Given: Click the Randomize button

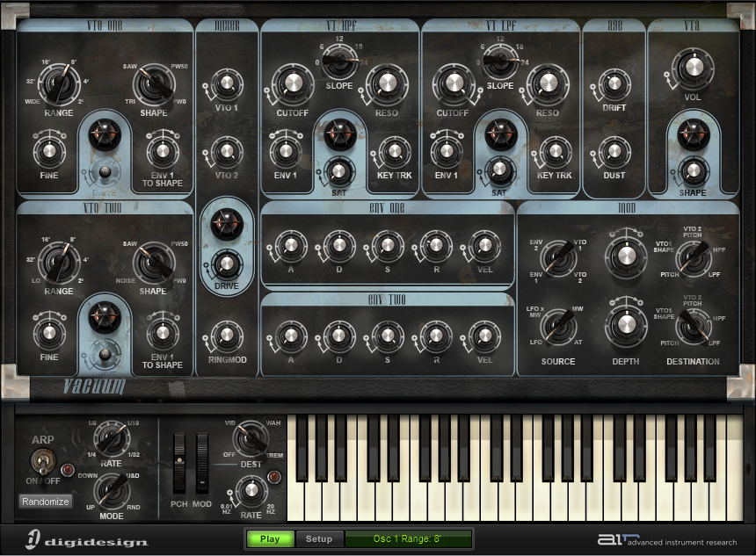Looking at the screenshot, I should click(x=46, y=502).
